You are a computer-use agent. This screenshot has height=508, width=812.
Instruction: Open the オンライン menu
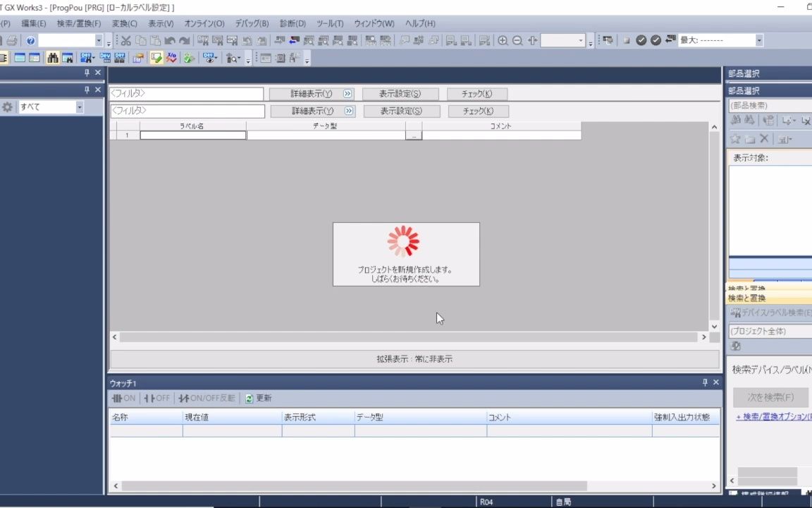[x=204, y=23]
